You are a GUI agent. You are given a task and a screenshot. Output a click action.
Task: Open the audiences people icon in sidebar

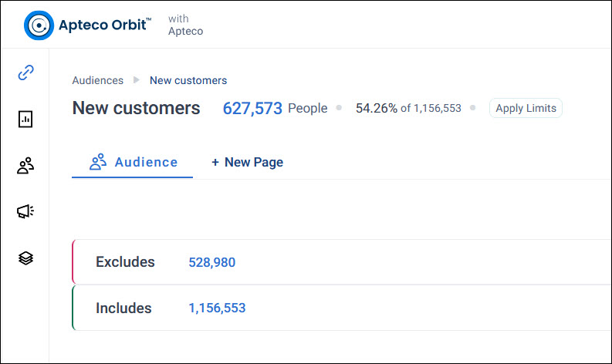[25, 165]
